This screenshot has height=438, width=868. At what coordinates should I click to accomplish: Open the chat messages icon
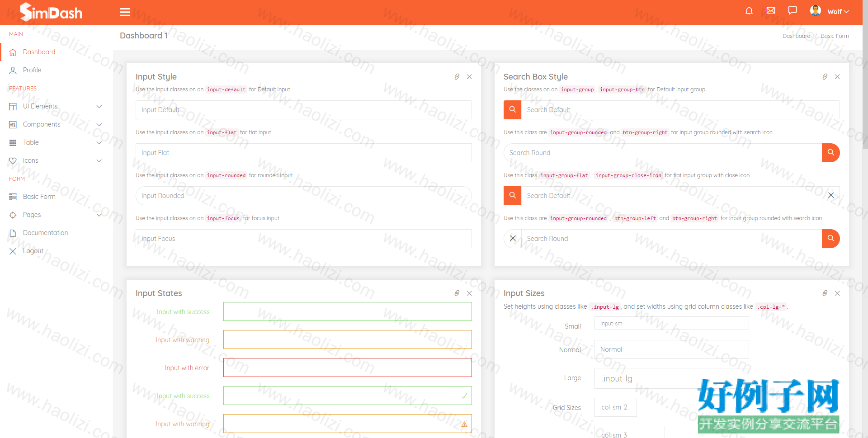pos(793,11)
